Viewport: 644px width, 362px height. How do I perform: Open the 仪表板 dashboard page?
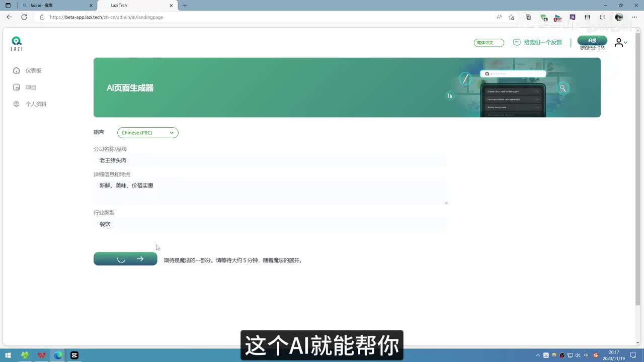tap(33, 71)
